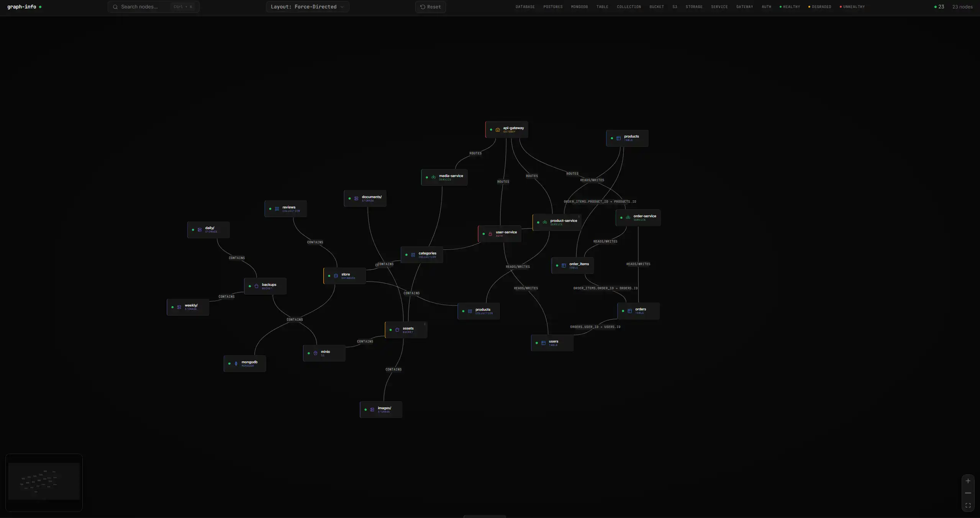This screenshot has height=518, width=980.
Task: Click the images/ node's storage icon
Action: pos(372,410)
